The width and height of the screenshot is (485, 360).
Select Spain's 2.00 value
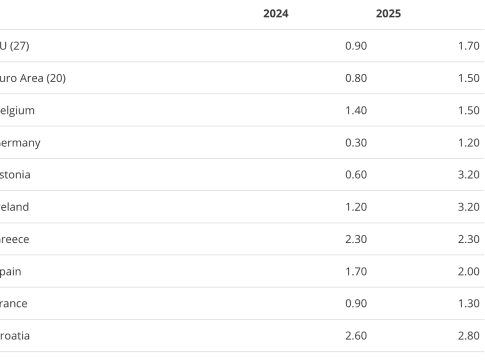pos(469,272)
